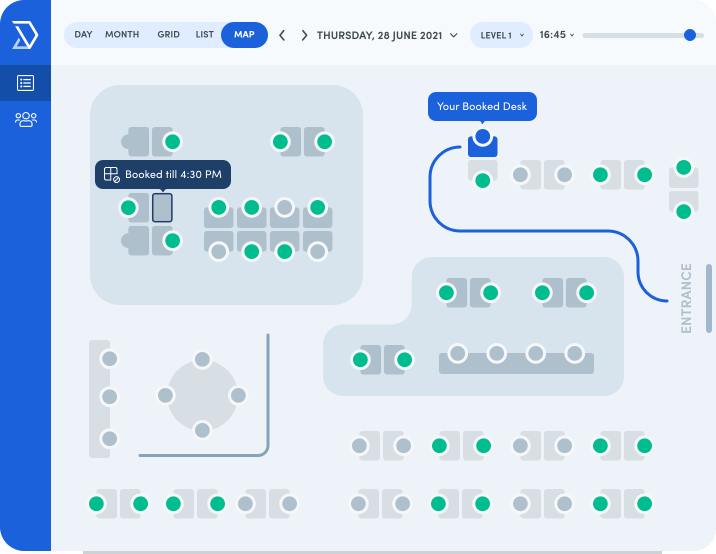
Task: Open the Level 1 floor dropdown
Action: pos(501,35)
